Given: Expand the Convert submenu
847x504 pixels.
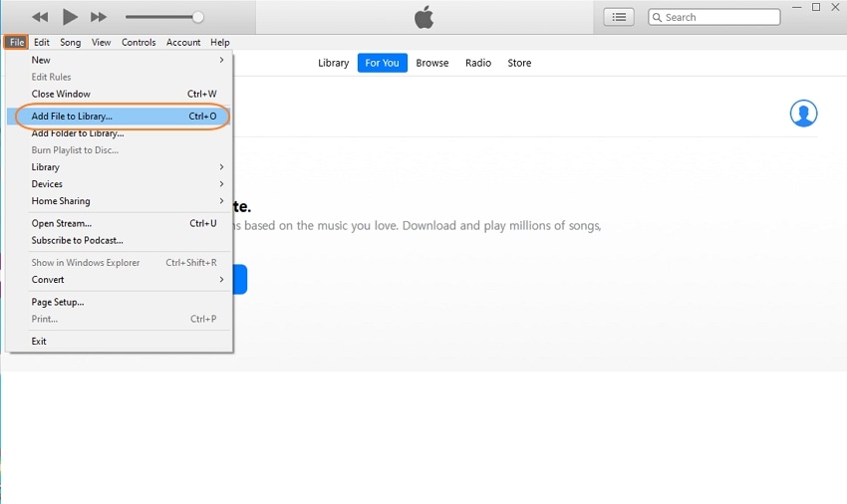Looking at the screenshot, I should [120, 280].
